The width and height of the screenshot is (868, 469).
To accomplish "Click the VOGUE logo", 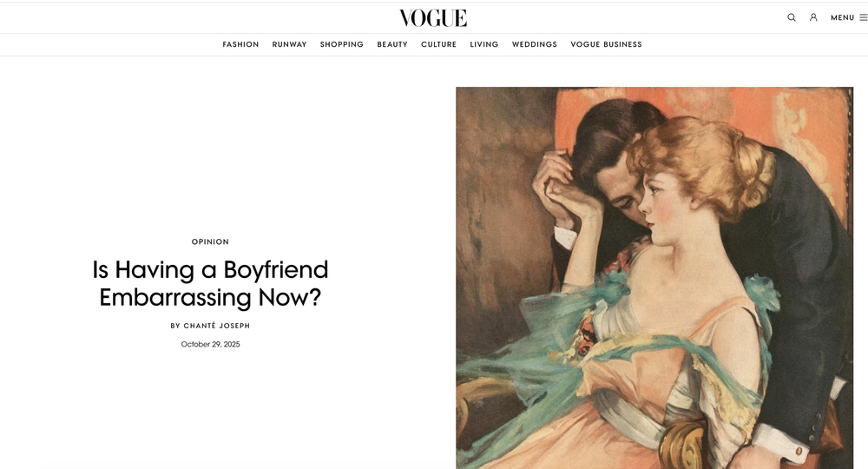I will click(433, 17).
